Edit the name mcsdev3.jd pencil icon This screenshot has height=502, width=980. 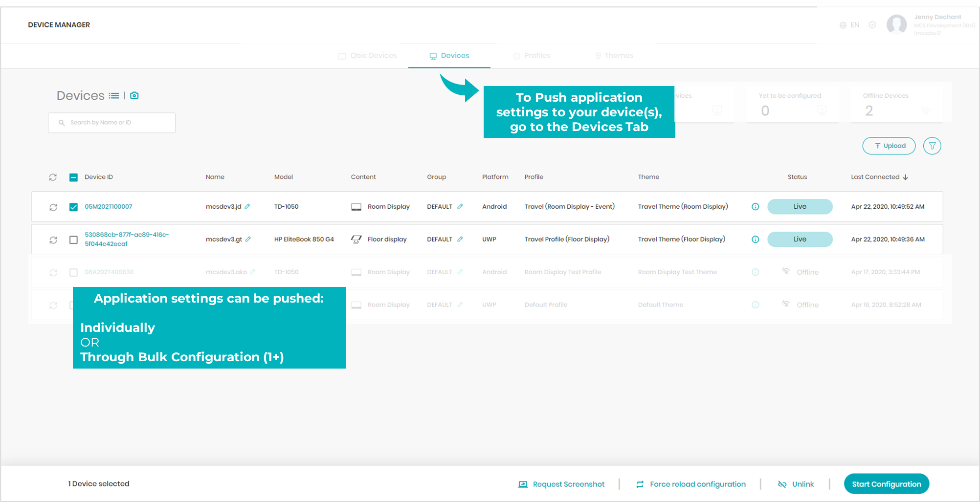click(247, 206)
